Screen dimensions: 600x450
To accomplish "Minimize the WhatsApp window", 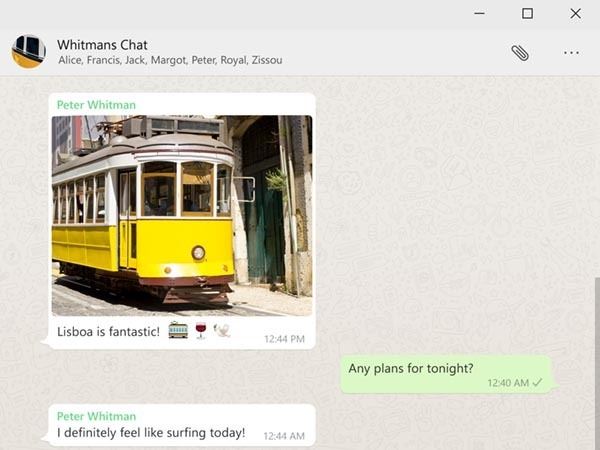I will pos(479,13).
